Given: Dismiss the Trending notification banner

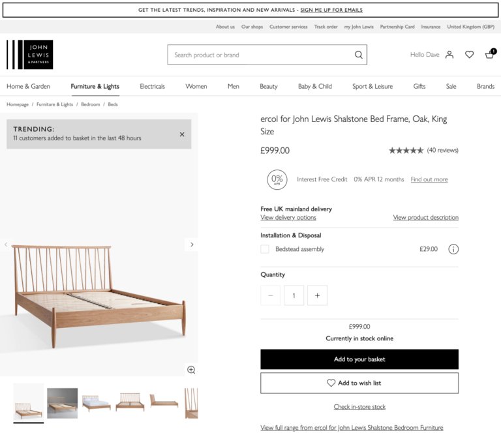Looking at the screenshot, I should (x=182, y=134).
